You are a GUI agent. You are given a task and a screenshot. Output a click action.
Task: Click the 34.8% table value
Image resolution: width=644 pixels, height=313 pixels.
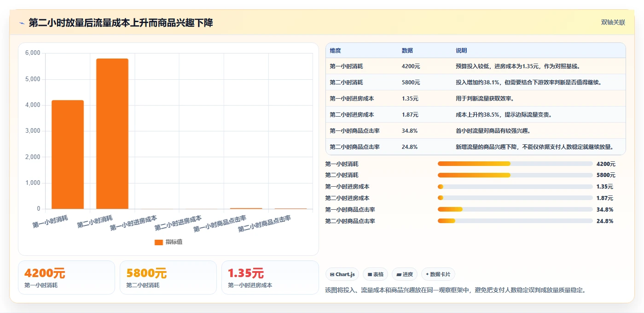tap(410, 131)
